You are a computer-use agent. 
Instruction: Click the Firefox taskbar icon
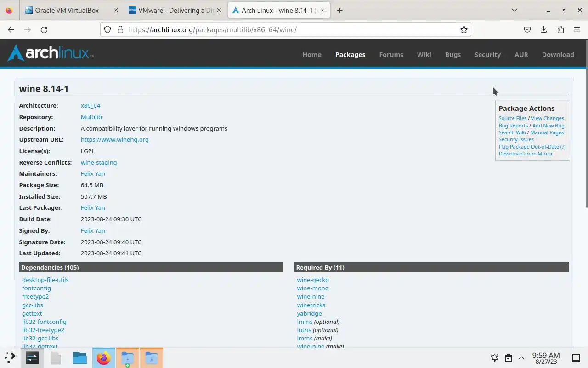pyautogui.click(x=104, y=358)
